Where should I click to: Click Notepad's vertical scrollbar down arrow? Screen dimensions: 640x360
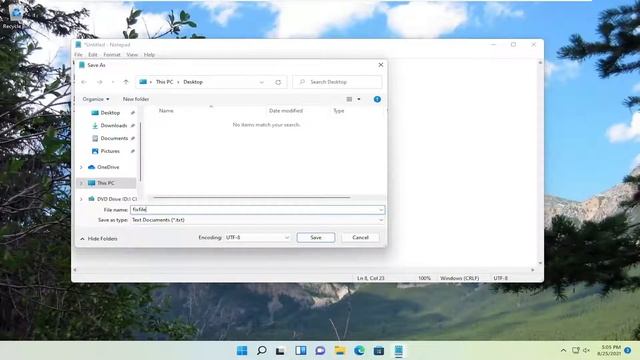click(x=540, y=263)
